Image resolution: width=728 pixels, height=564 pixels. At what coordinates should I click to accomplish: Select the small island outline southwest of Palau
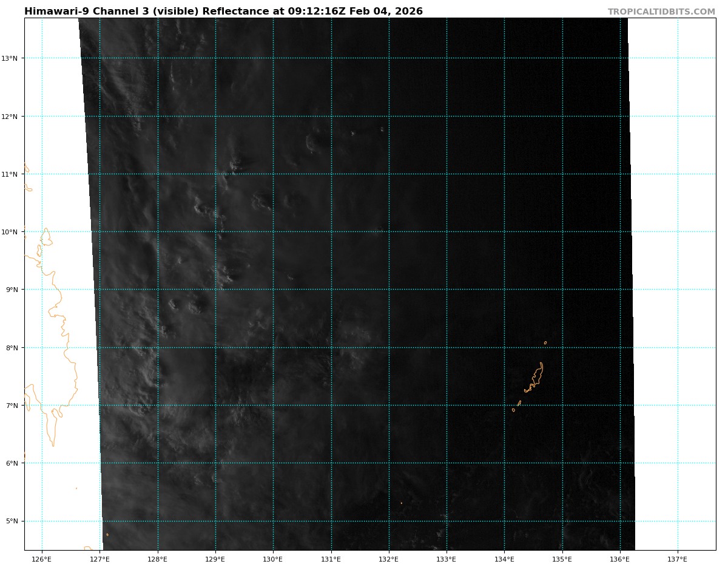point(513,410)
